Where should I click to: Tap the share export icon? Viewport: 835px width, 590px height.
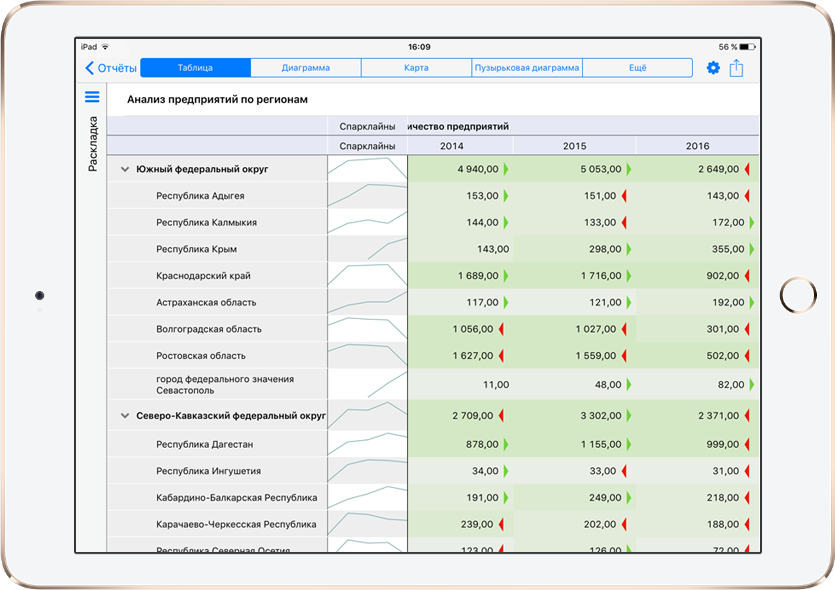(x=737, y=68)
